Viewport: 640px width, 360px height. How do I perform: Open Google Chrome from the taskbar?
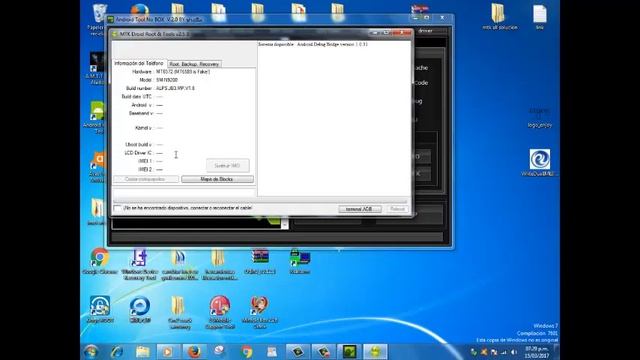point(246,351)
